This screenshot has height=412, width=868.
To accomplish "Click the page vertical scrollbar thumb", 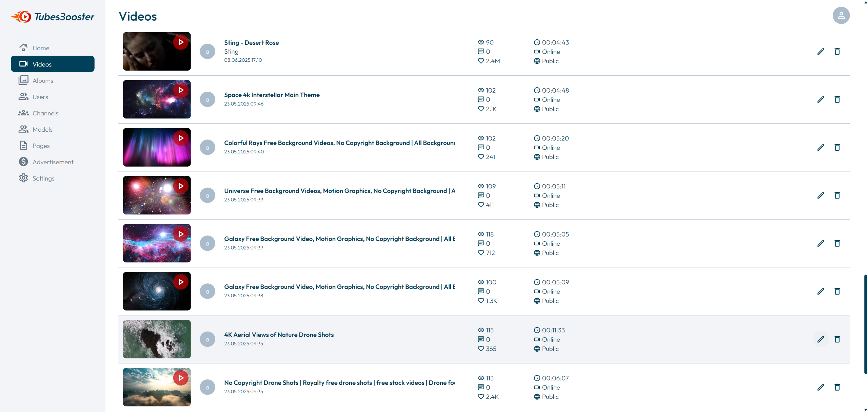I will (865, 324).
